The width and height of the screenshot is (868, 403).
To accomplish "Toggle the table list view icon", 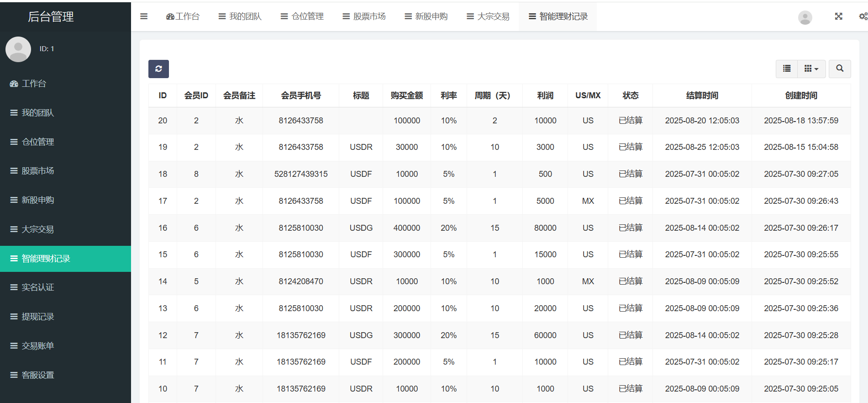I will pos(786,69).
